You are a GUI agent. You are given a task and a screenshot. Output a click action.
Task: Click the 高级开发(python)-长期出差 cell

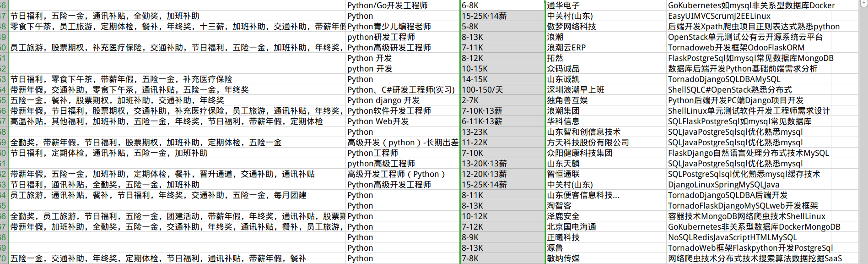tap(403, 143)
